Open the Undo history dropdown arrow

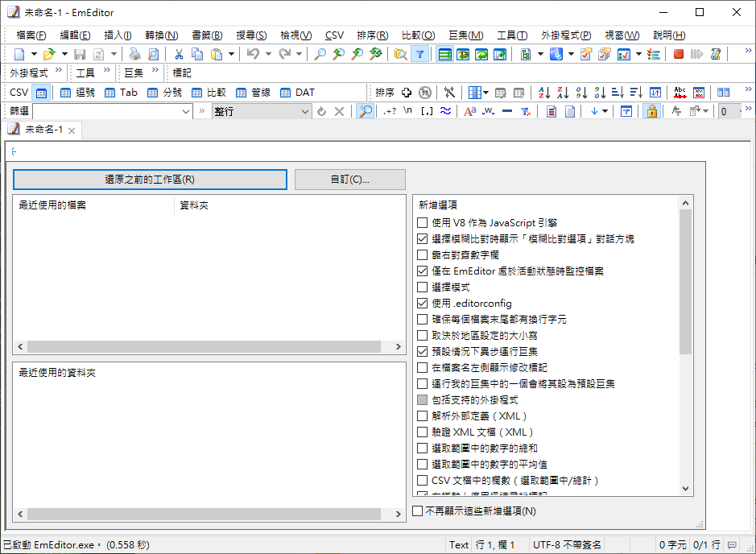pos(268,54)
